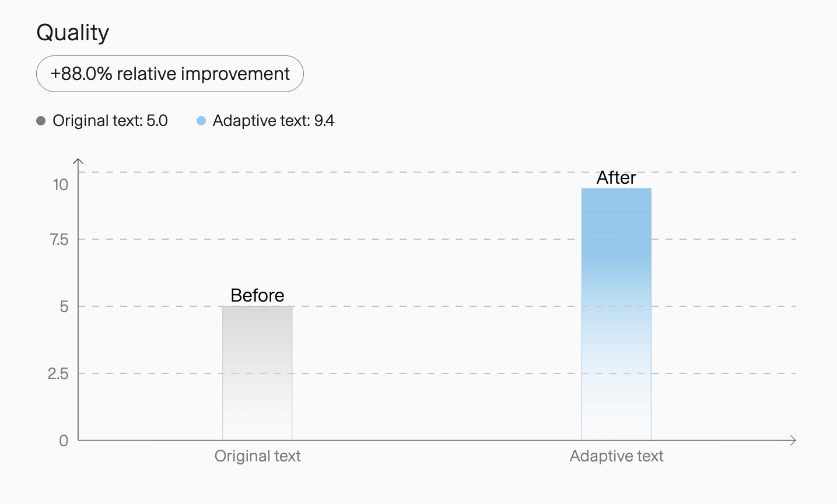Click the gray Original text legend dot
This screenshot has width=837, height=504.
coord(41,121)
